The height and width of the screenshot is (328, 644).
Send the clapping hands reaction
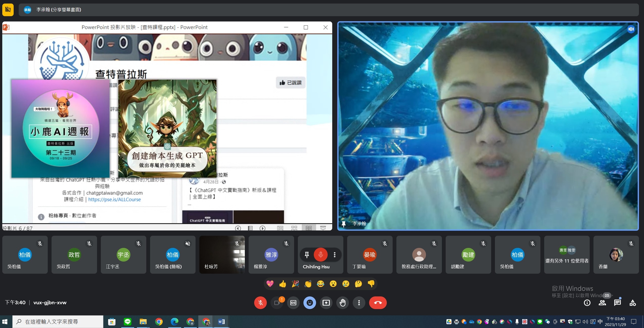coord(308,284)
